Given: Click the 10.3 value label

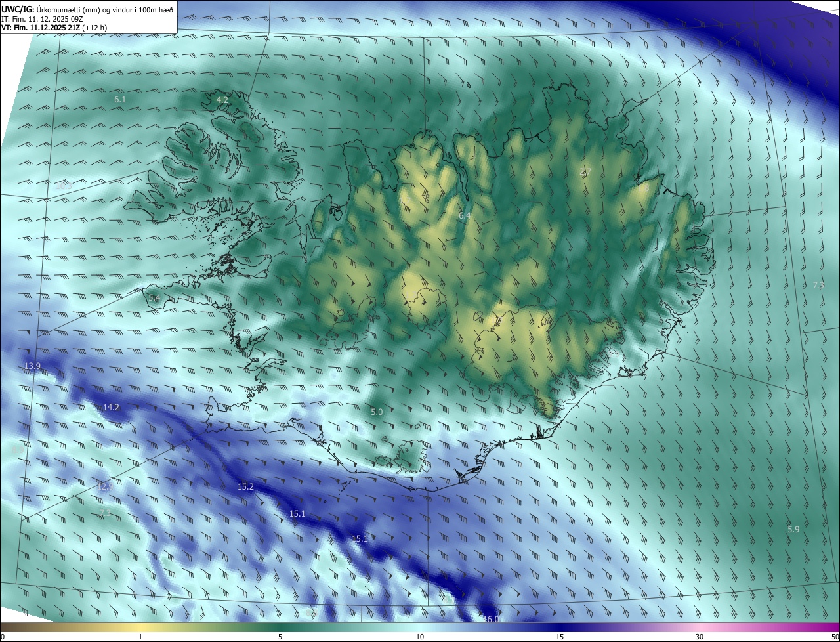Looking at the screenshot, I should (x=64, y=186).
